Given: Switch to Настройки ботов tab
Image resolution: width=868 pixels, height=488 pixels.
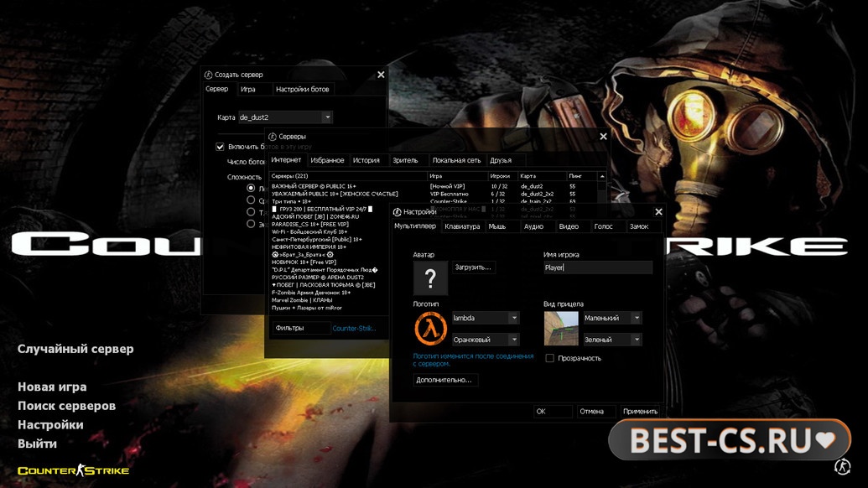Looking at the screenshot, I should coord(302,89).
